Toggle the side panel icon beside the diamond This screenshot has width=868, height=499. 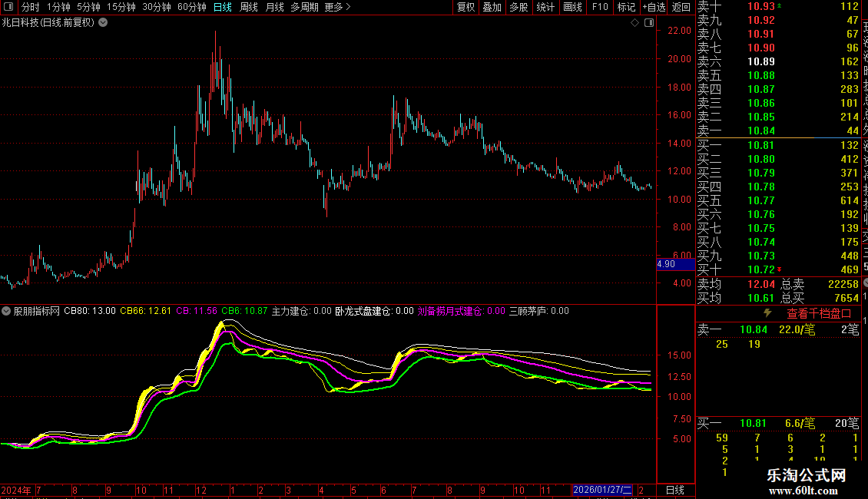point(648,23)
